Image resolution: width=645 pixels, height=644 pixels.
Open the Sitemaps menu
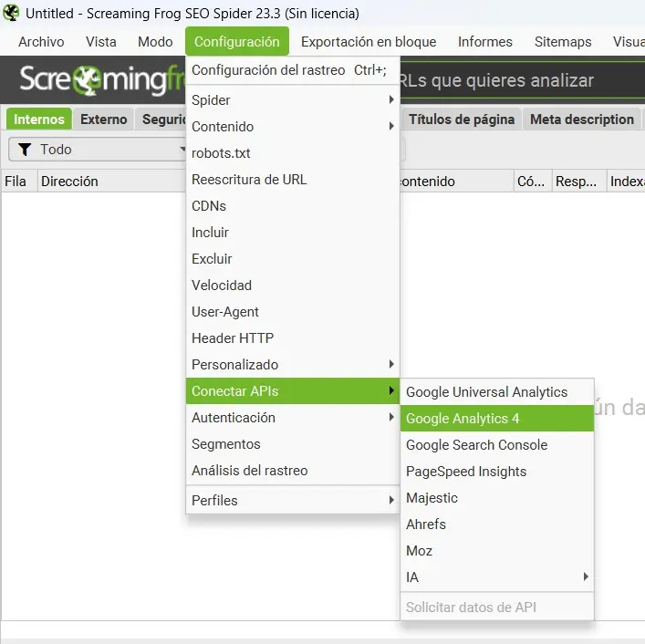pyautogui.click(x=563, y=42)
